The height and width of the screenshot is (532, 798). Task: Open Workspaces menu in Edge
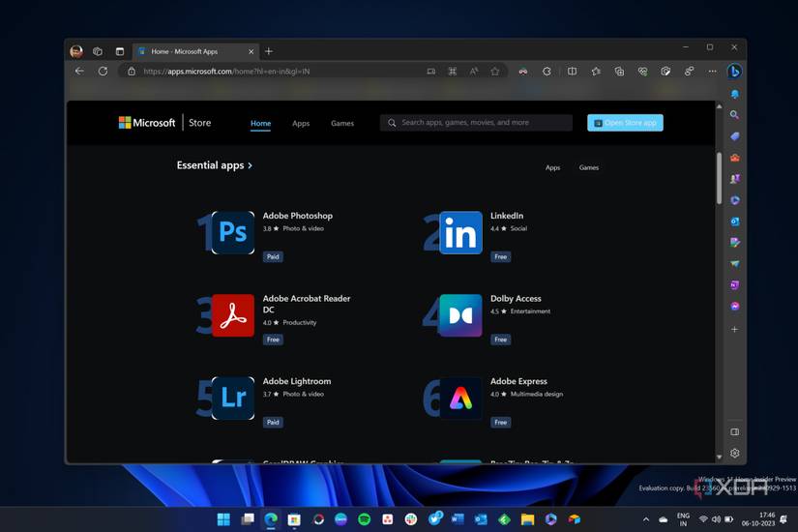click(x=98, y=51)
